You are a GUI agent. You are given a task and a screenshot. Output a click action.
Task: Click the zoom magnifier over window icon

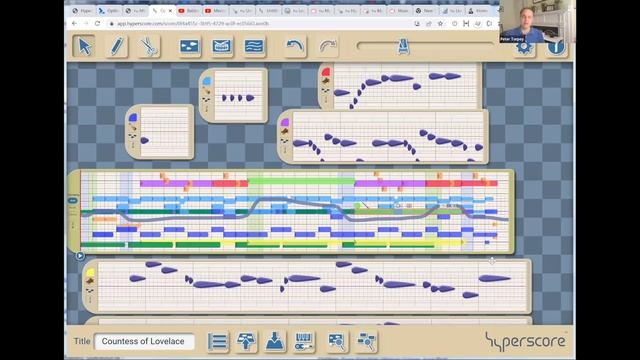pos(336,341)
